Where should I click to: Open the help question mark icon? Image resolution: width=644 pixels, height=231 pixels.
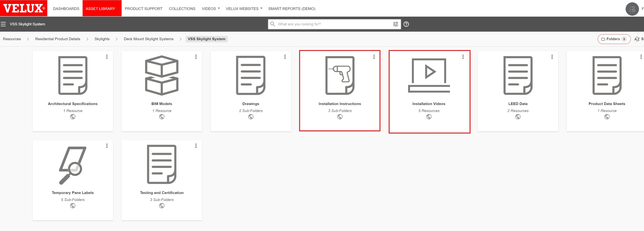(406, 24)
